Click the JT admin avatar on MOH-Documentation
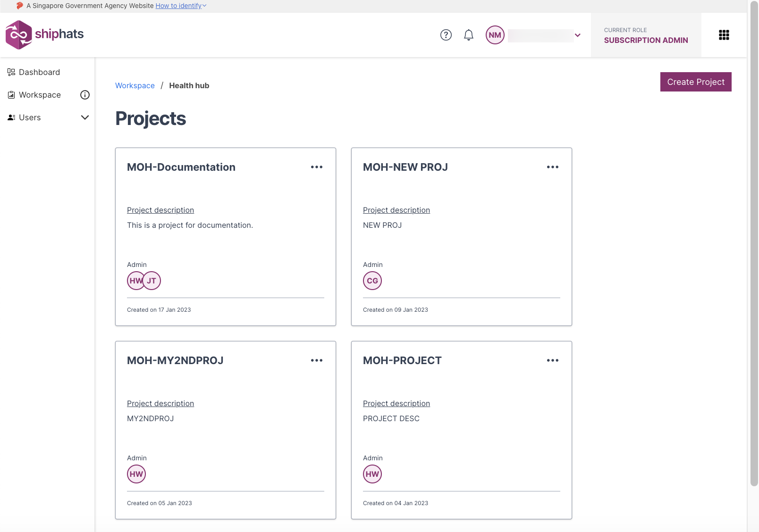 [152, 281]
